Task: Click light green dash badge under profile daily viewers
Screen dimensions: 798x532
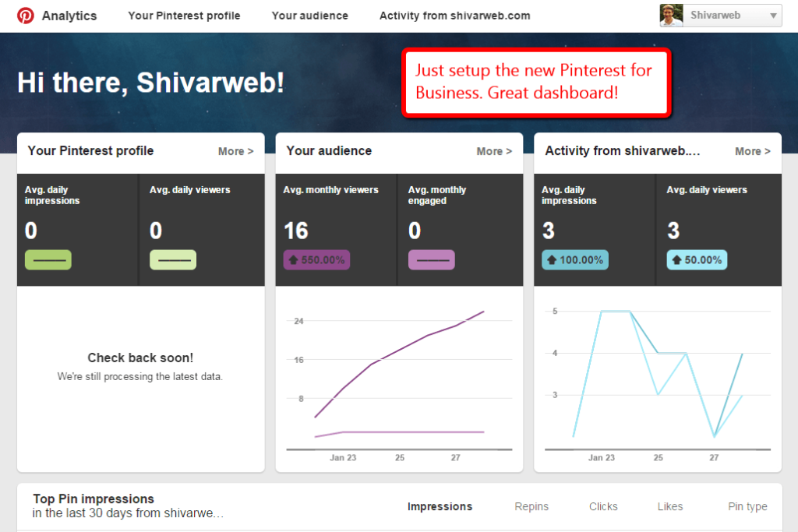Action: [x=173, y=260]
